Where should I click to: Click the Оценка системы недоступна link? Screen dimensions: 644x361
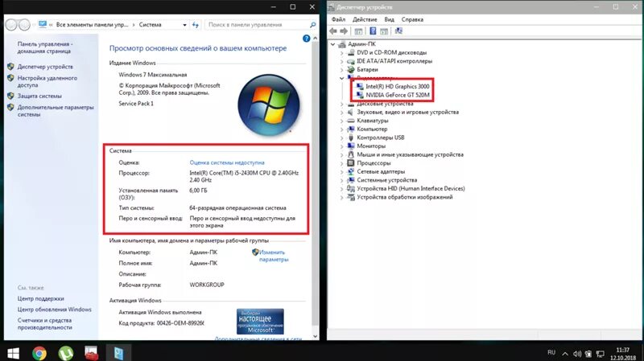tap(227, 162)
